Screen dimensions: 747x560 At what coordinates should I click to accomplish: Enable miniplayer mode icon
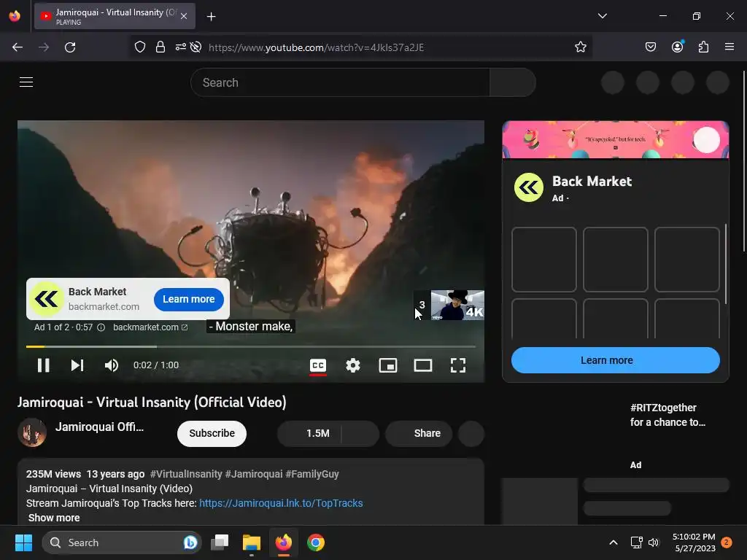[x=388, y=365]
